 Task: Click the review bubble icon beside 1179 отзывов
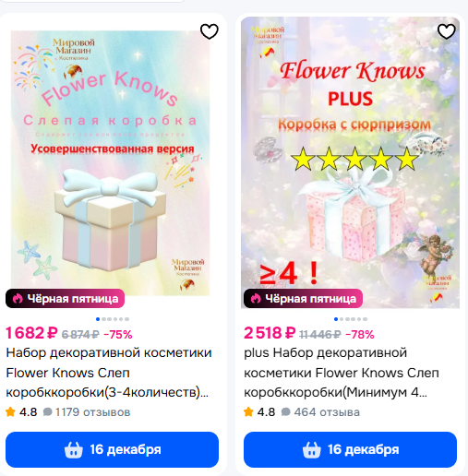pyautogui.click(x=47, y=412)
